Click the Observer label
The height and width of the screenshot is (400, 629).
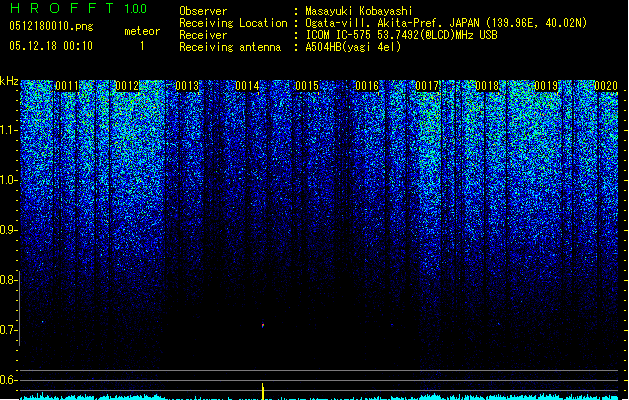[203, 11]
